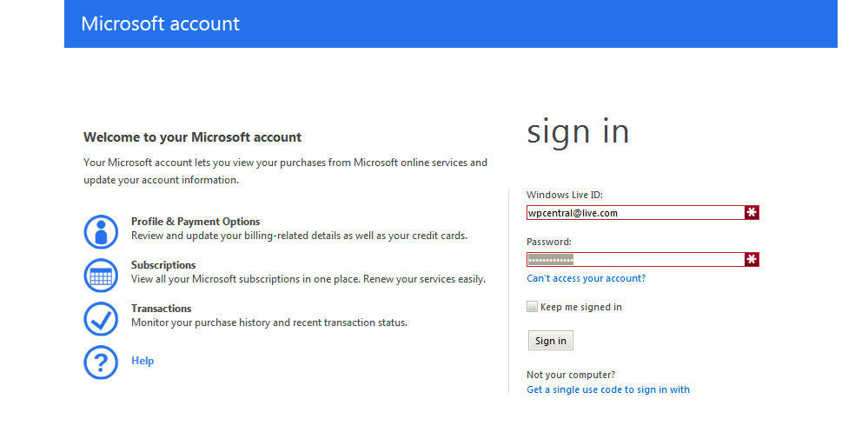Click the Help question mark icon

coord(101,362)
